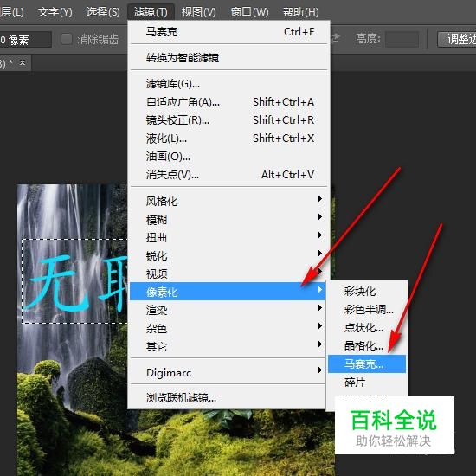Close the document tab

[x=23, y=63]
